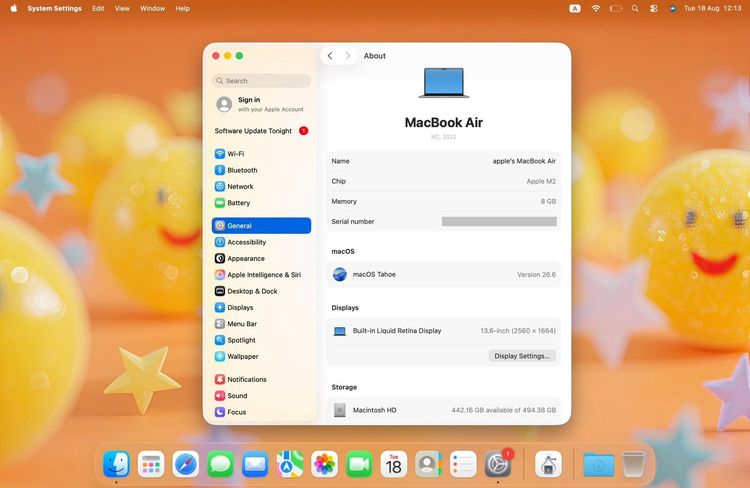The width and height of the screenshot is (750, 488).
Task: Open the View menu
Action: pyautogui.click(x=122, y=8)
